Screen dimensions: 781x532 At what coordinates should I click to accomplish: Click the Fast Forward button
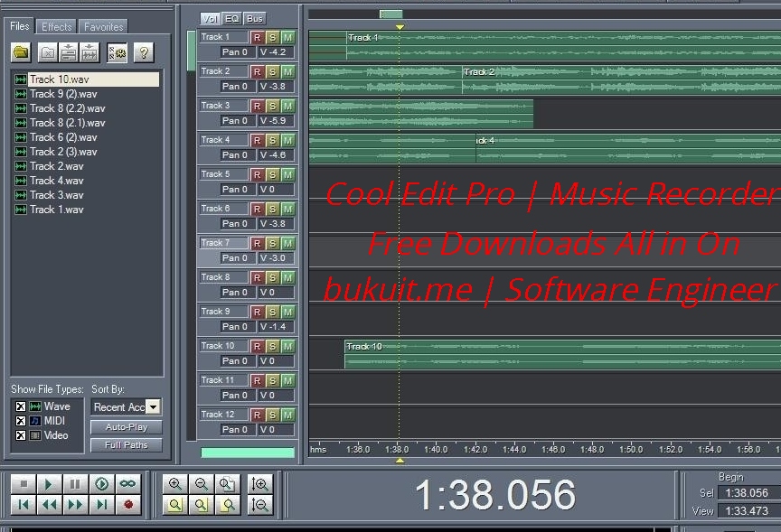click(x=75, y=505)
